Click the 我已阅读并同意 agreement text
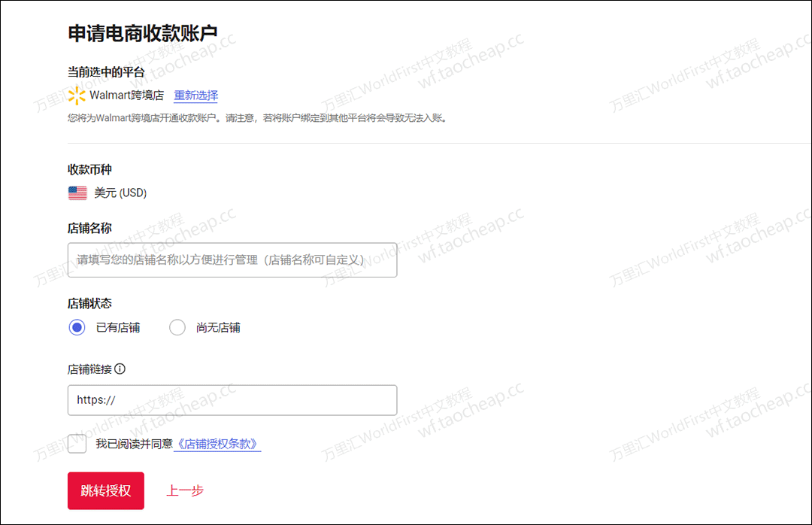This screenshot has height=525, width=812. pos(134,445)
